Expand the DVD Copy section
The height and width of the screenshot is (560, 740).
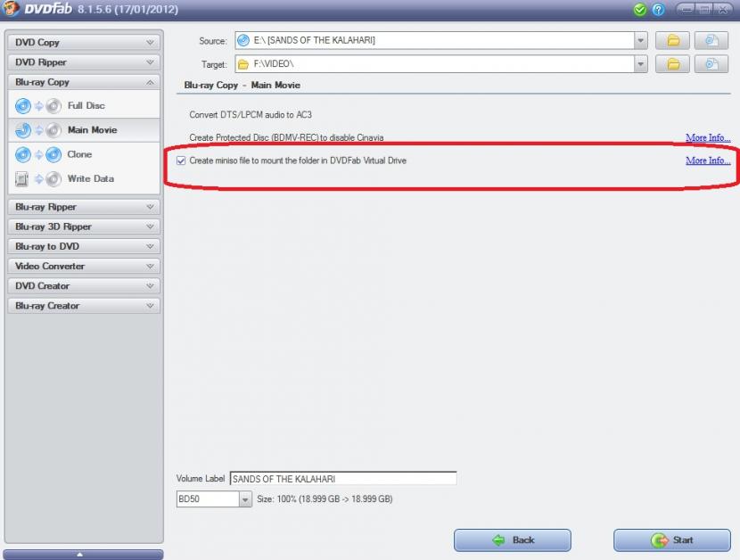click(84, 43)
